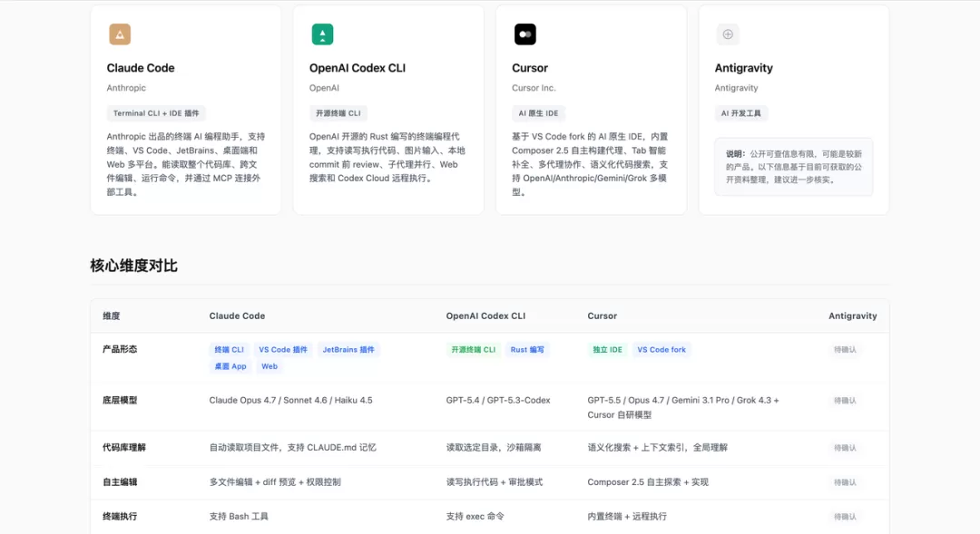The image size is (980, 534).
Task: Click the 'AI 开发工具' tag
Action: [741, 113]
